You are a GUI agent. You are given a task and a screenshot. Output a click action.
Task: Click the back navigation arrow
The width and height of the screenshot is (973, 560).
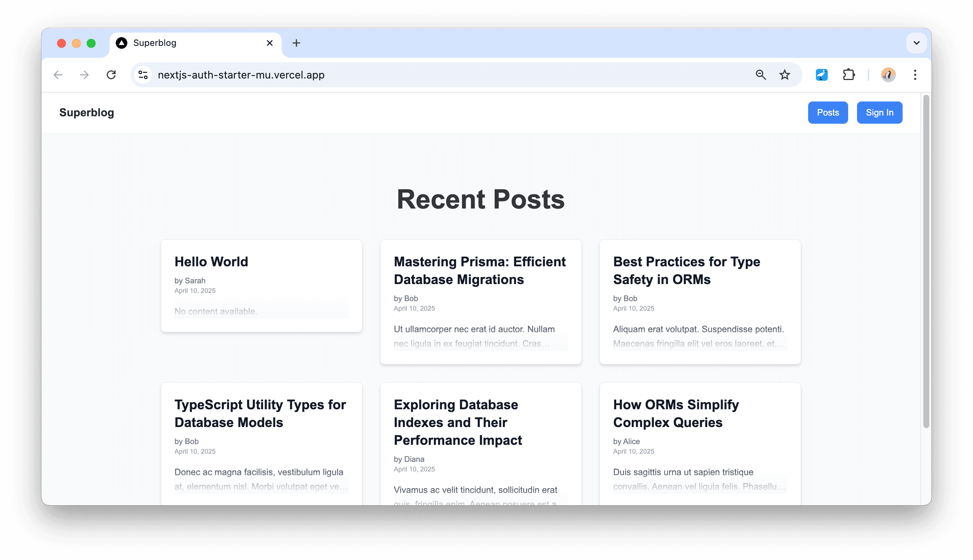click(58, 74)
